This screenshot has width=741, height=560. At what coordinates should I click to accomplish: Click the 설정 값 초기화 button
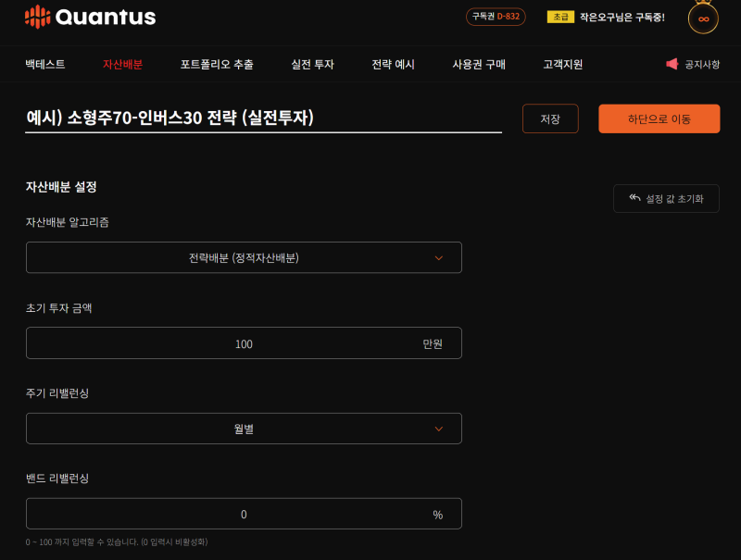coord(666,198)
